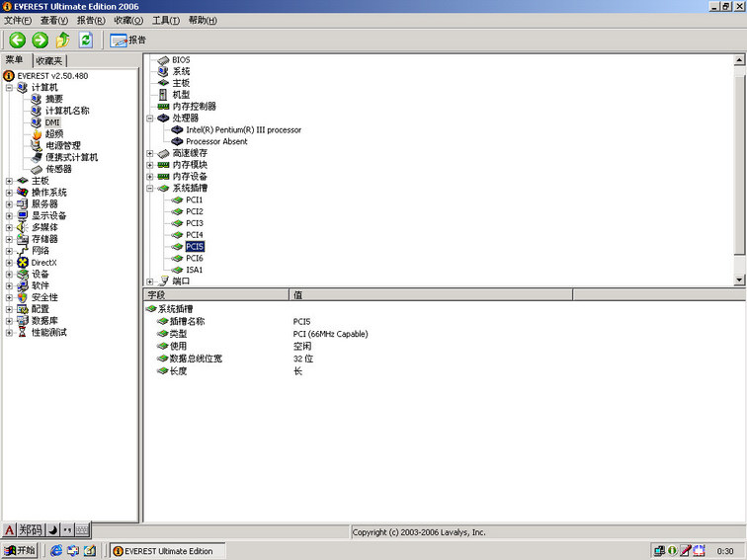Expand the 操作系统 node

pyautogui.click(x=9, y=193)
